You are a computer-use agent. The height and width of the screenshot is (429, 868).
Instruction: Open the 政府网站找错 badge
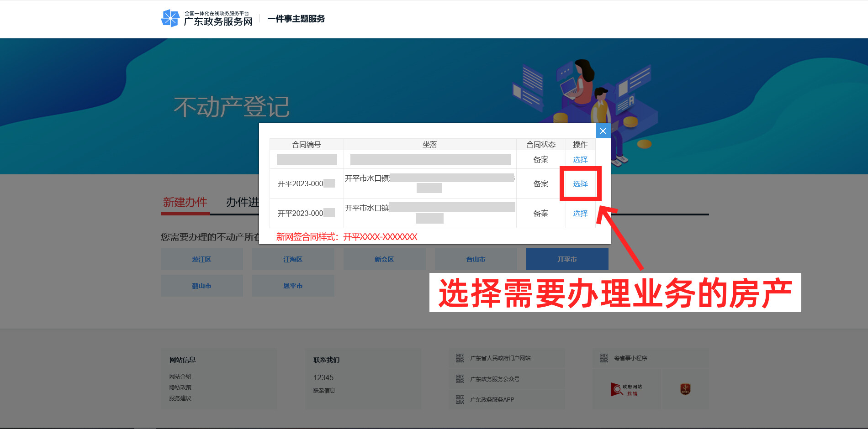[x=626, y=389]
